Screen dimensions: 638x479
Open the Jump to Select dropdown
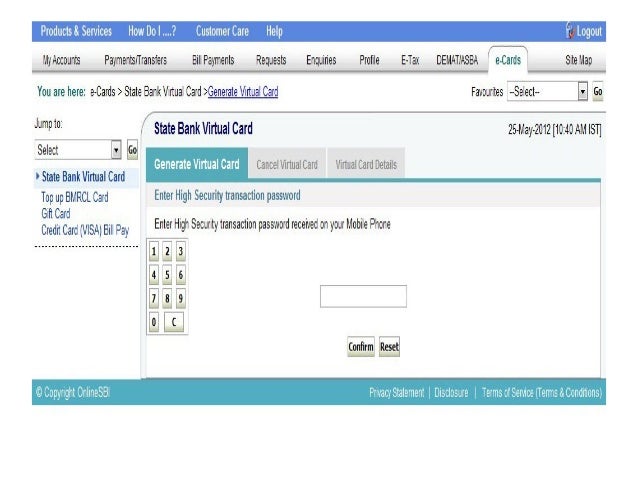[78, 150]
